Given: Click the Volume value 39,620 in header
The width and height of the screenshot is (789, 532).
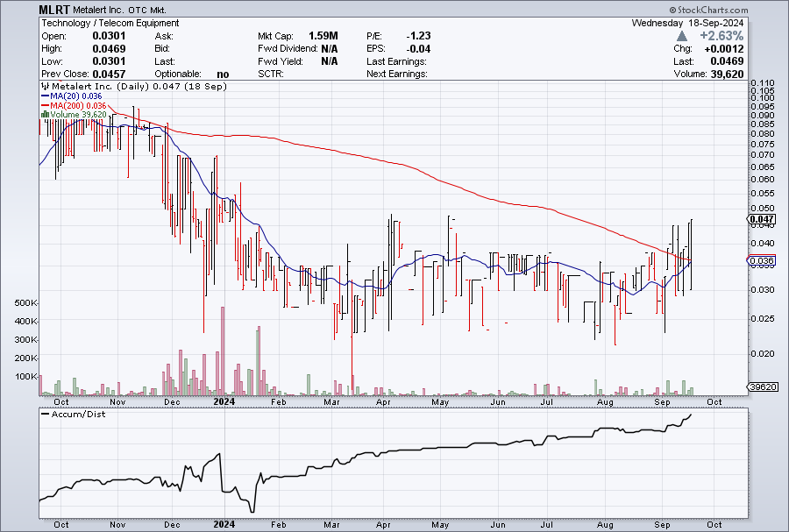Looking at the screenshot, I should [727, 74].
